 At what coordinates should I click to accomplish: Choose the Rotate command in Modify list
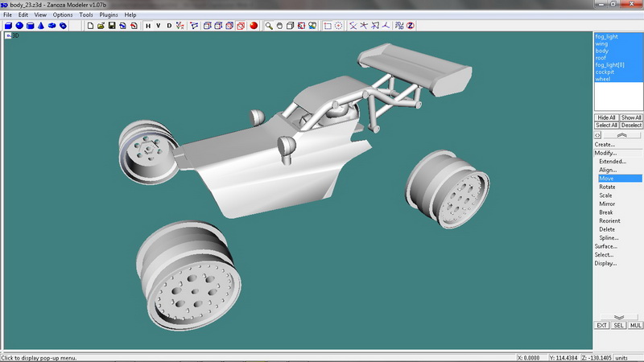(607, 187)
